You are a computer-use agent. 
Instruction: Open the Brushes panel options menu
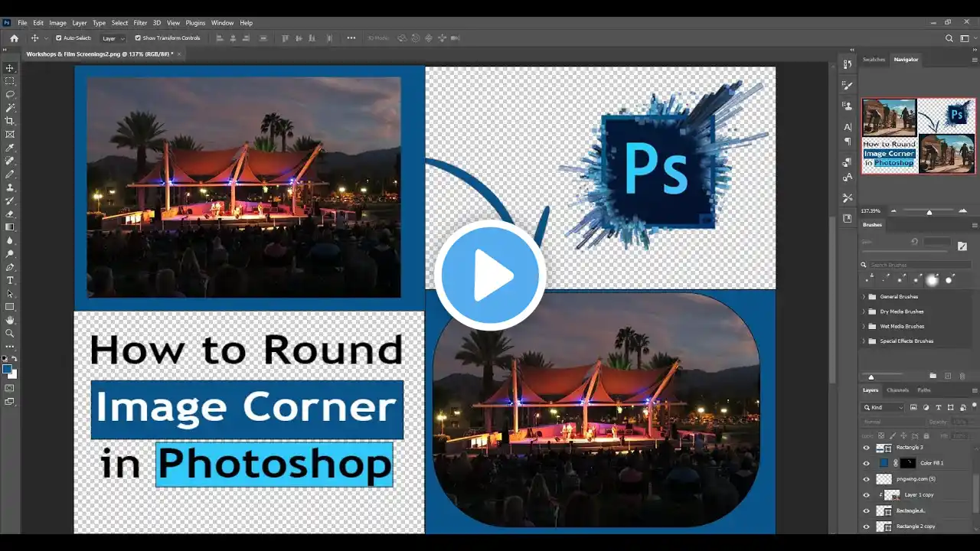(974, 225)
